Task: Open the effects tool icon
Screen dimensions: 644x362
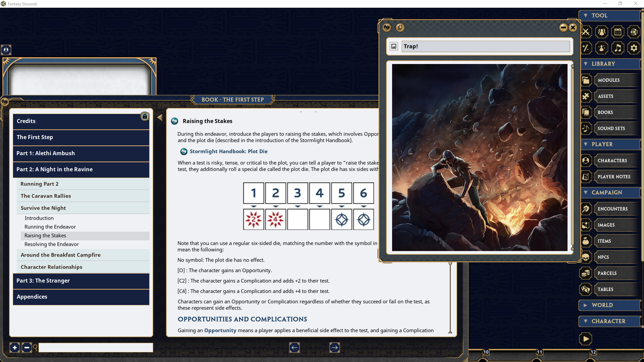Action: pos(601,48)
